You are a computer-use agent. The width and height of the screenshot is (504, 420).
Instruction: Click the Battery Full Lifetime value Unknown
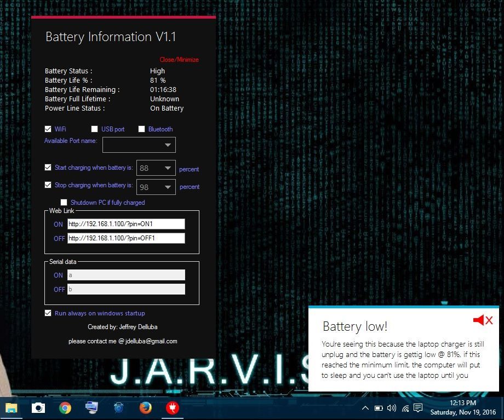point(164,99)
